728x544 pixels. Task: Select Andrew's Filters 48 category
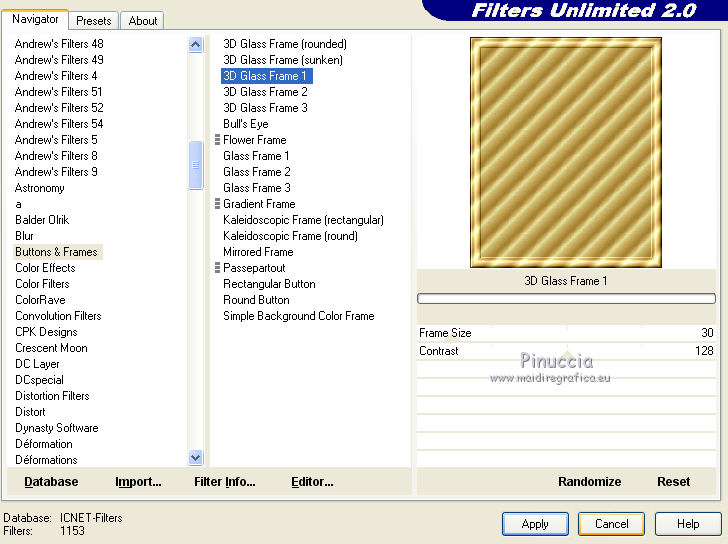59,44
